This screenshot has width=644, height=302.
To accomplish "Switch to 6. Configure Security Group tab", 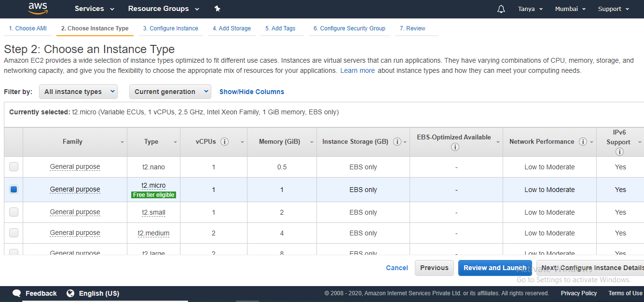I will coord(349,28).
